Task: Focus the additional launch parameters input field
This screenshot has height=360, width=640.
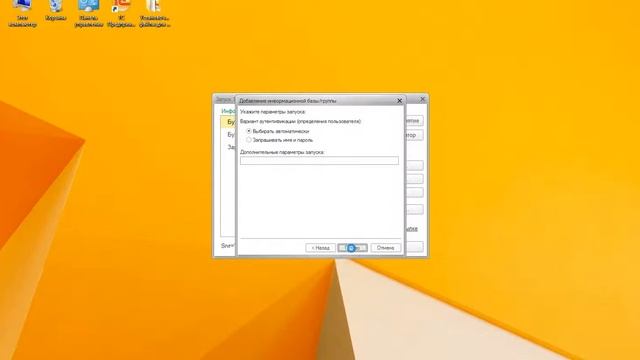Action: point(319,160)
